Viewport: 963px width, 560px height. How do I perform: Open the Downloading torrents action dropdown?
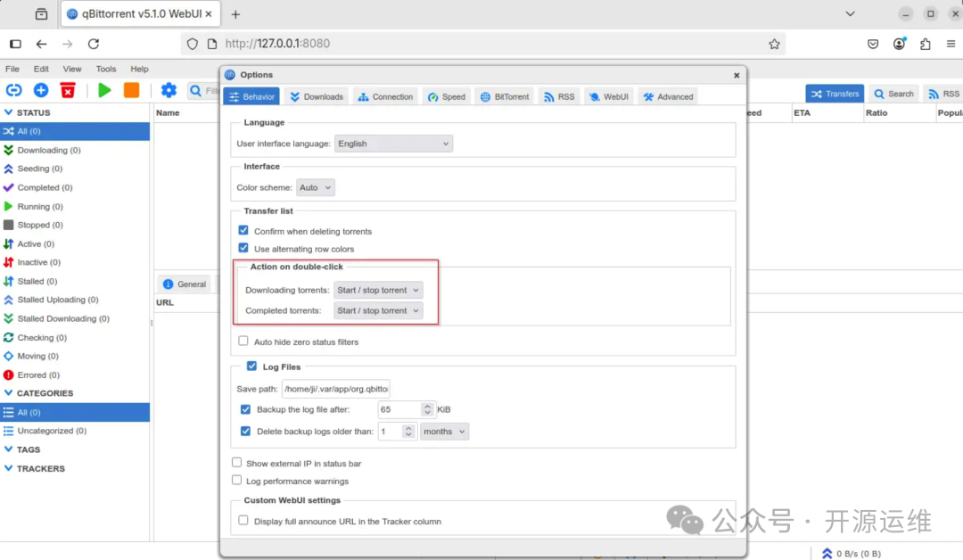point(378,289)
